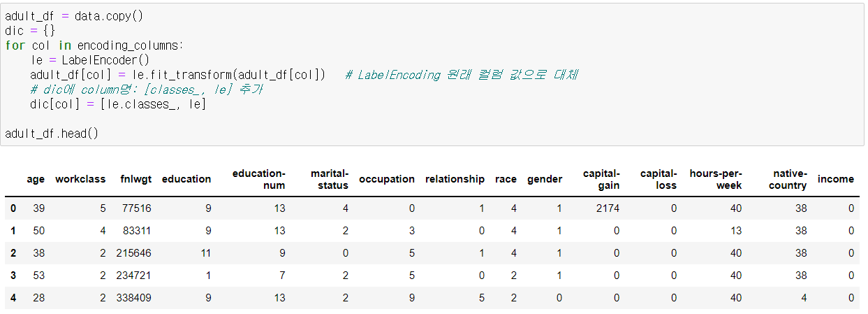Click the education-num value 7 in row 3

pyautogui.click(x=282, y=276)
